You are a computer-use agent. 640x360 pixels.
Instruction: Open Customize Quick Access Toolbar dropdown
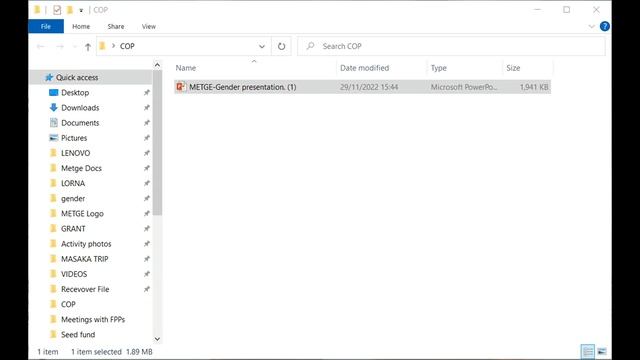point(81,10)
